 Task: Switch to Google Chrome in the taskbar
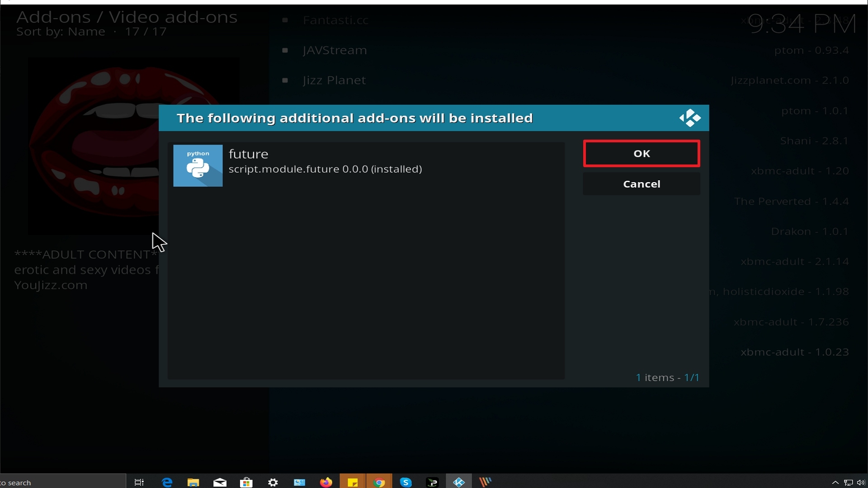(379, 482)
